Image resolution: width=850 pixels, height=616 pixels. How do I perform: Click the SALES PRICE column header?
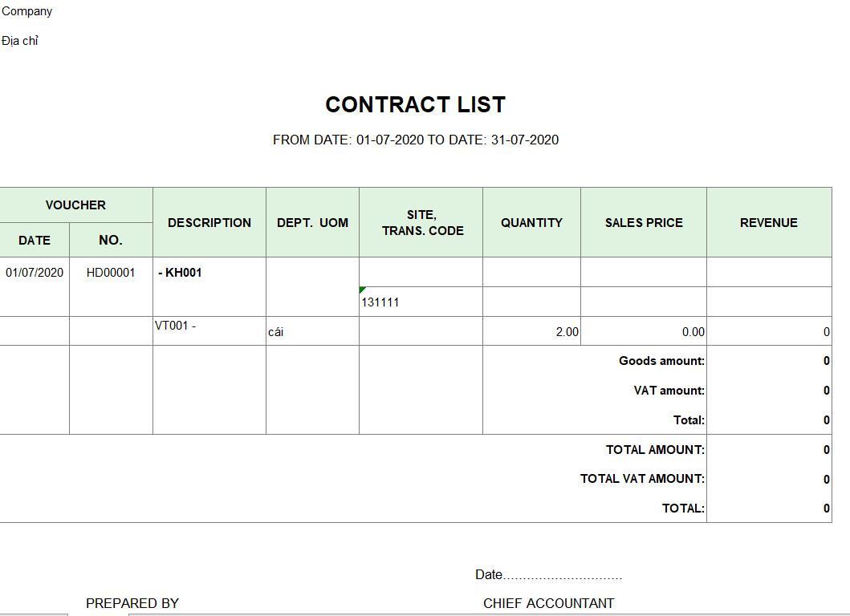pos(644,223)
